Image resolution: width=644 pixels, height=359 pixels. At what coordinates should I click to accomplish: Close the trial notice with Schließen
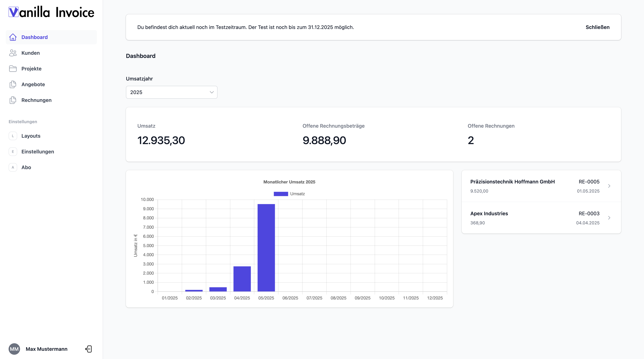(597, 27)
